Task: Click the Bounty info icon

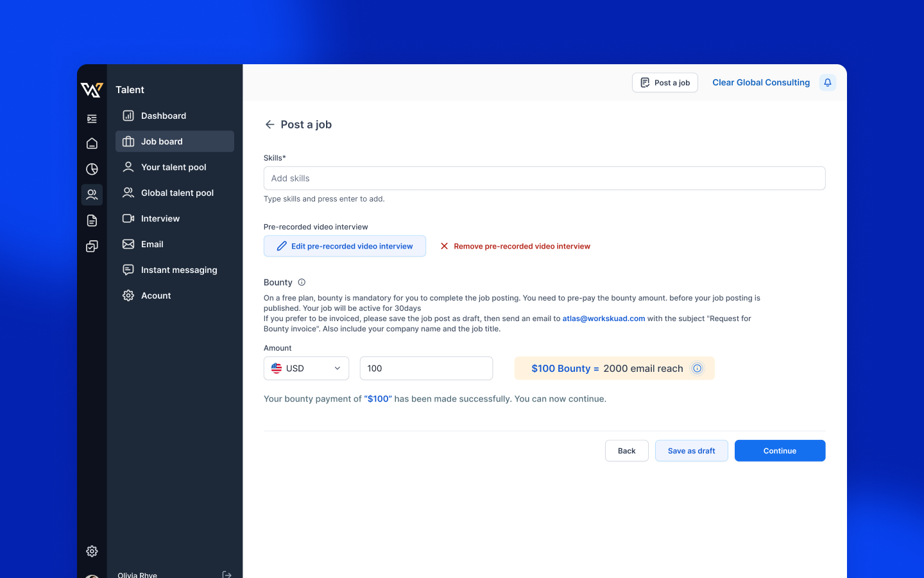Action: click(x=302, y=283)
